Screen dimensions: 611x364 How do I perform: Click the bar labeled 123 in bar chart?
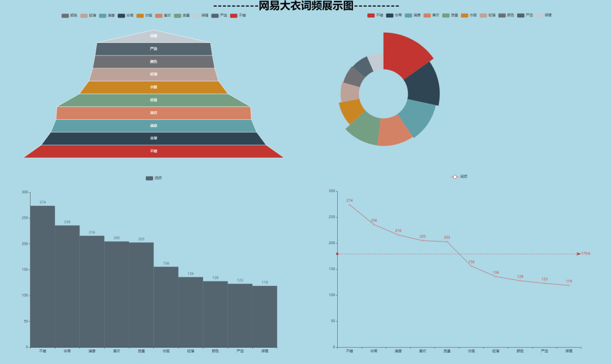[x=240, y=315]
